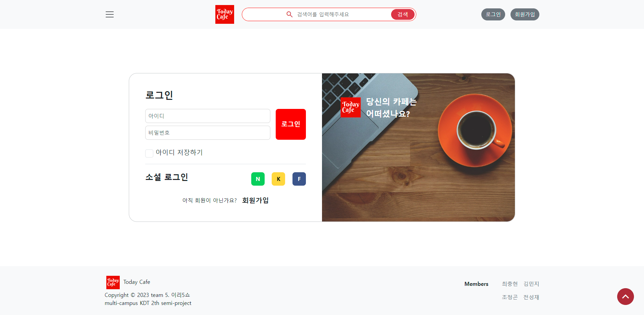Sign in with Naver N icon
Screen dimensions: 644x315
click(x=258, y=179)
